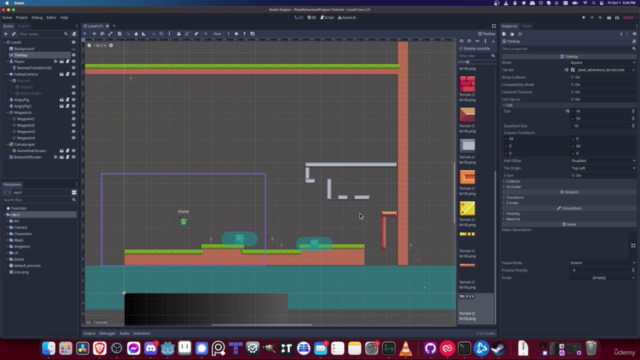
Task: Open the View menu in viewport toolbar
Action: pos(217,34)
